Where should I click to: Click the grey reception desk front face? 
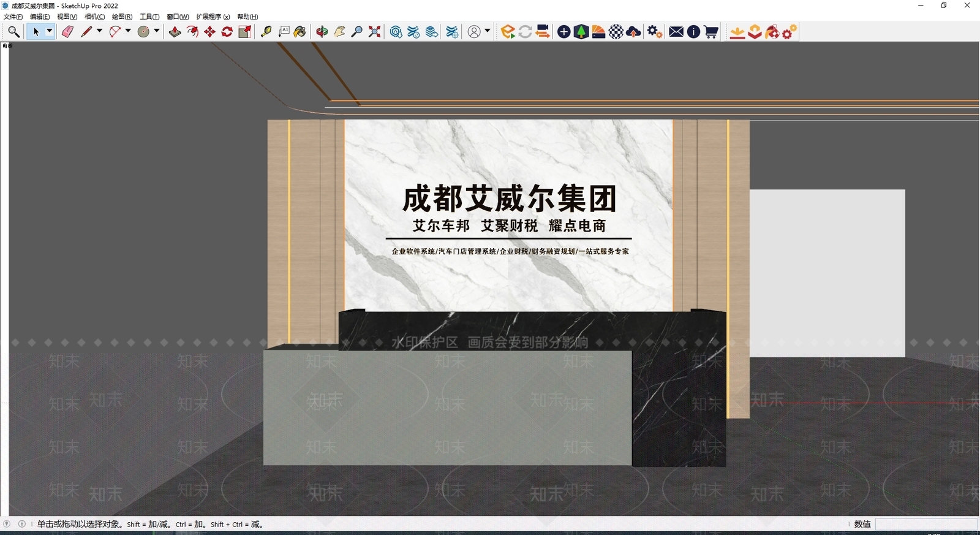click(x=447, y=408)
